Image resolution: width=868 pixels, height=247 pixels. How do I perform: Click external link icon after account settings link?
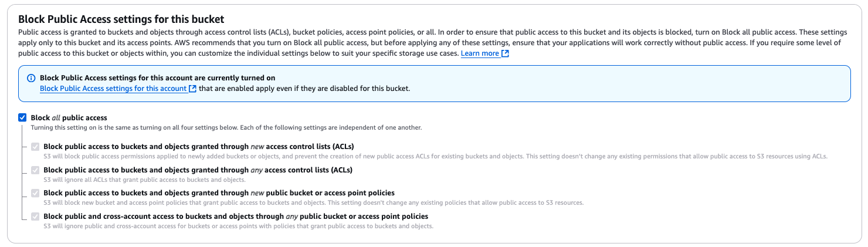[x=192, y=89]
